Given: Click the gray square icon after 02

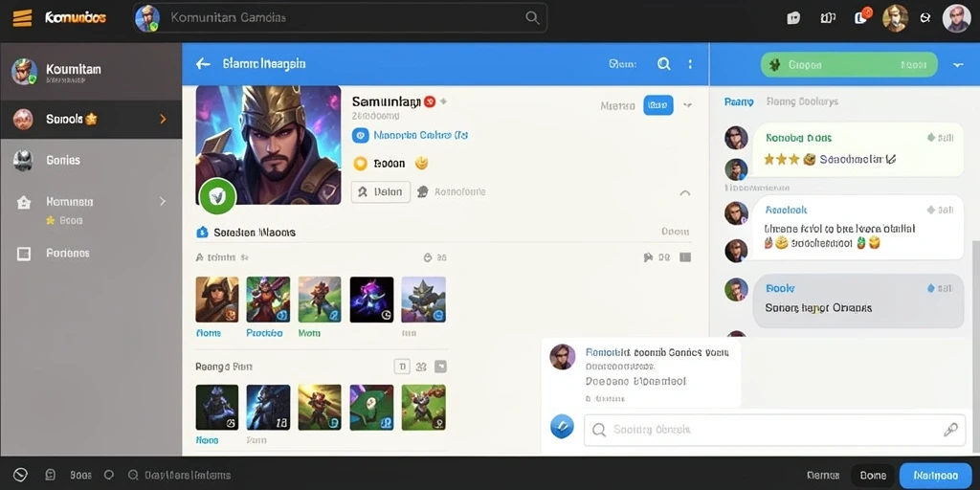Looking at the screenshot, I should 685,256.
